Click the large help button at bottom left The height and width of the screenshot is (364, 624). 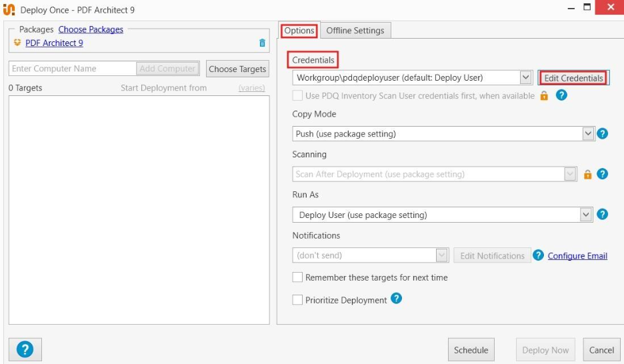(25, 349)
